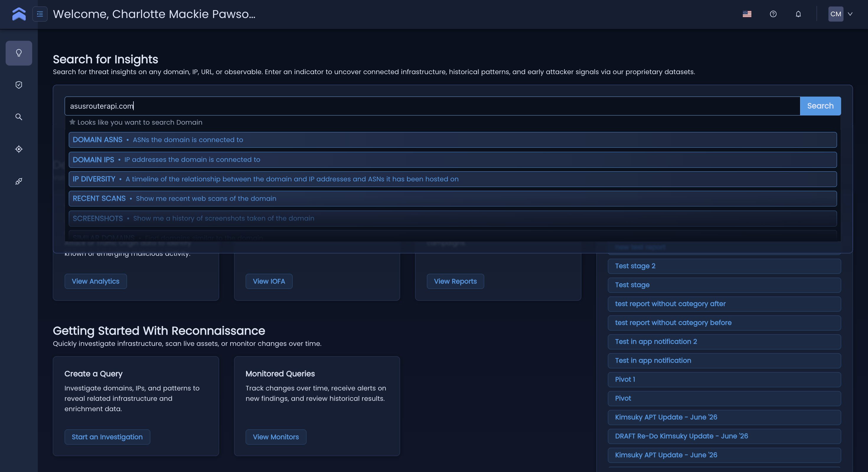
Task: Choose the IP DIVERSITY suggestion
Action: [453, 179]
